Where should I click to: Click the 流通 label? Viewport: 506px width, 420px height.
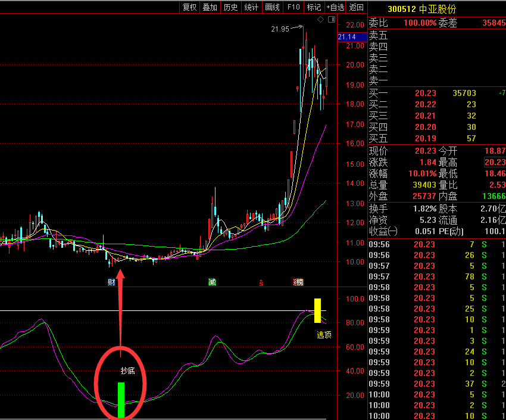tap(448, 220)
